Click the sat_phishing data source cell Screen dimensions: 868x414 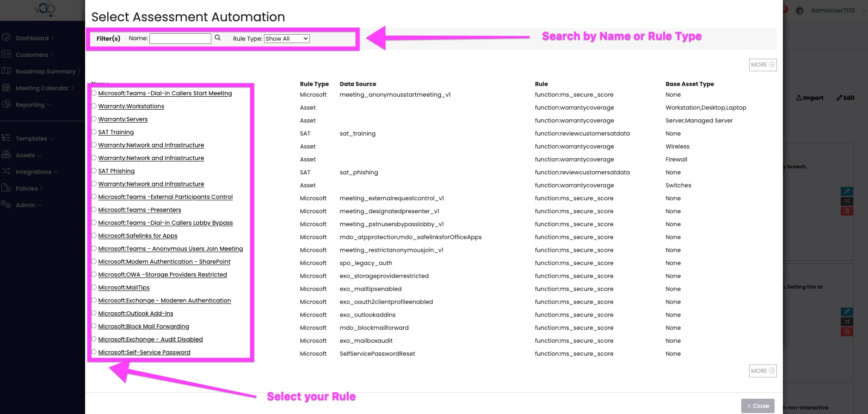359,172
